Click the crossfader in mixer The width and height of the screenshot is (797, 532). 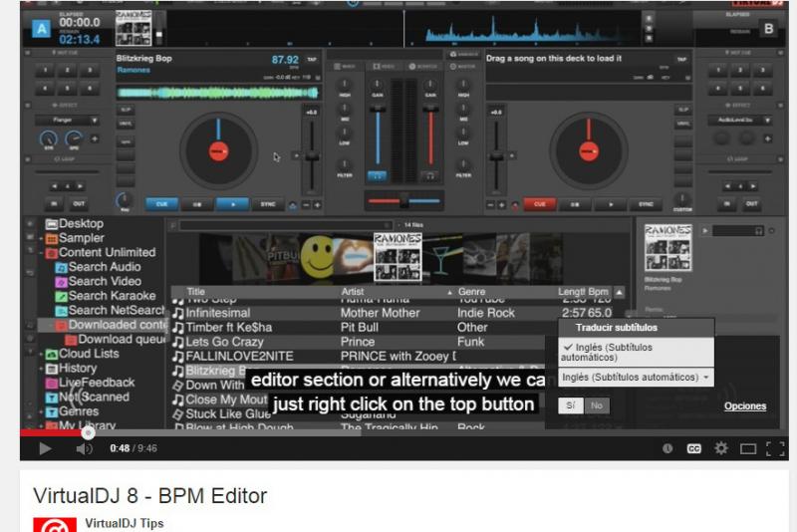(x=403, y=201)
